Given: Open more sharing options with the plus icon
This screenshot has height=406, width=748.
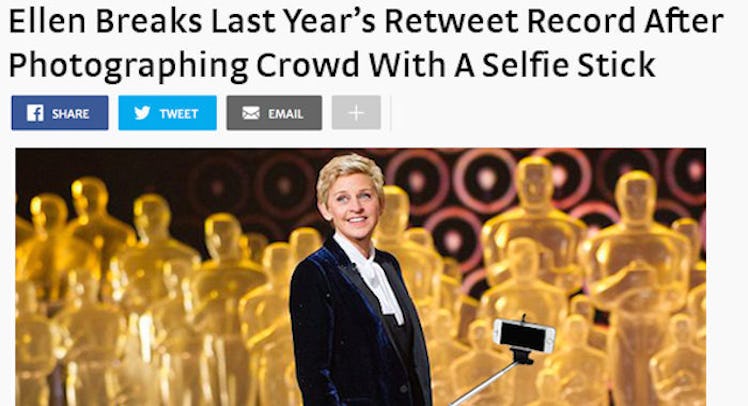Looking at the screenshot, I should coord(356,113).
